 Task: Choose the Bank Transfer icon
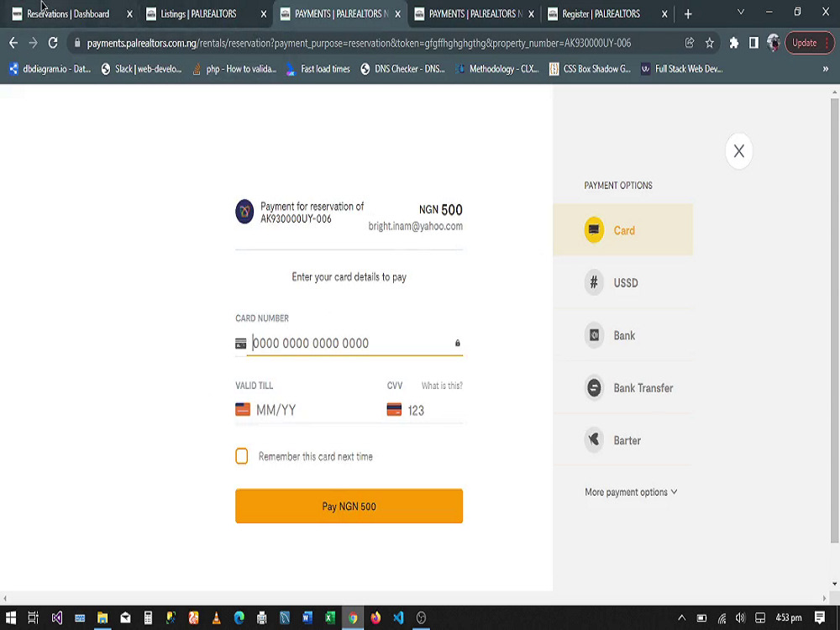pos(594,387)
